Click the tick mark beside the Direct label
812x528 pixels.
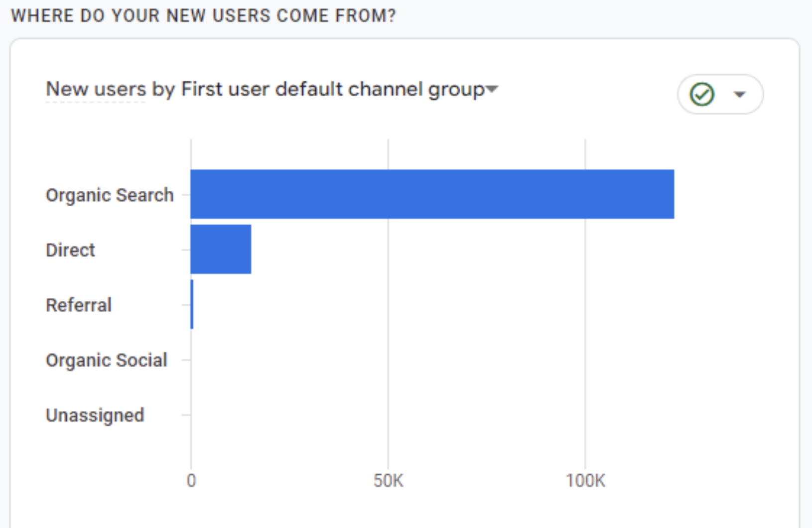tap(186, 250)
